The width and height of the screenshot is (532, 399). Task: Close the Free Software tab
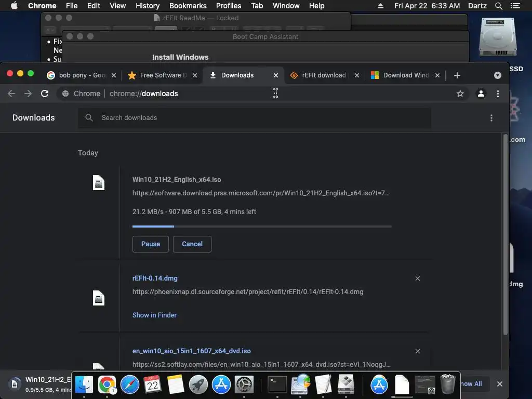[x=195, y=75]
